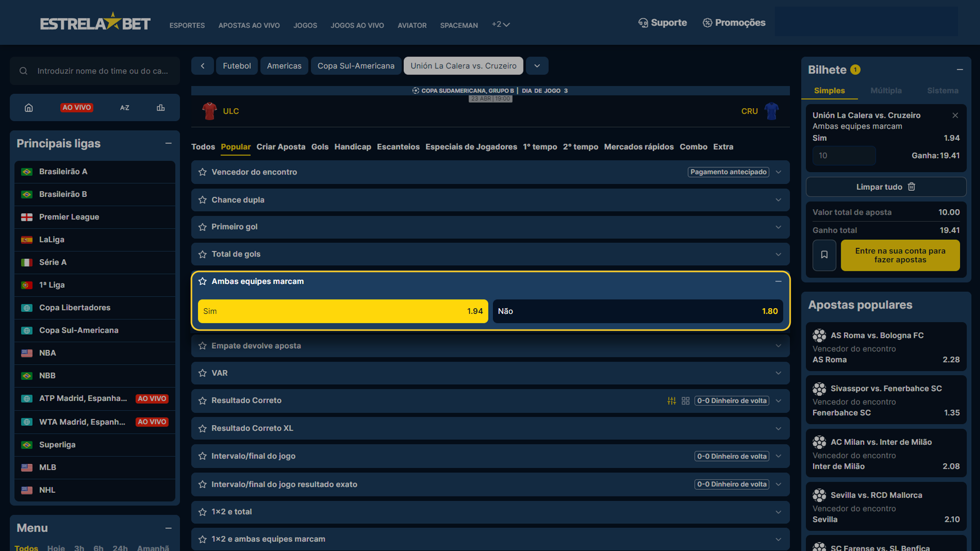980x551 pixels.
Task: Open AVIATOR from the top menu
Action: pos(412,25)
